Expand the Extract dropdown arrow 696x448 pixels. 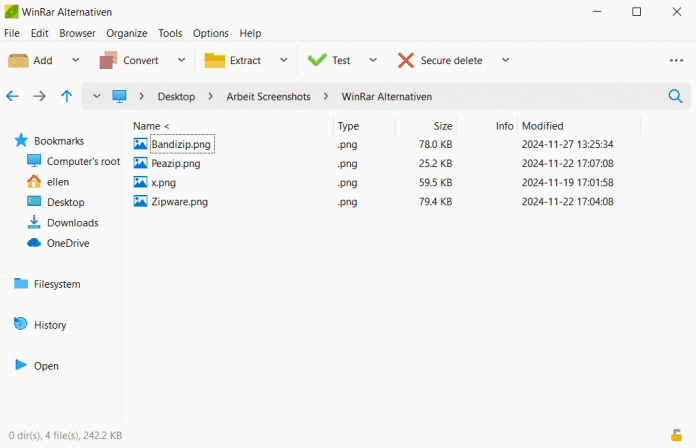(284, 60)
